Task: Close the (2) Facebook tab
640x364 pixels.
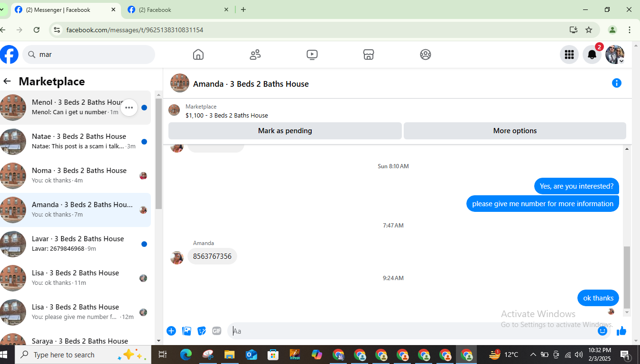Action: 226,9
